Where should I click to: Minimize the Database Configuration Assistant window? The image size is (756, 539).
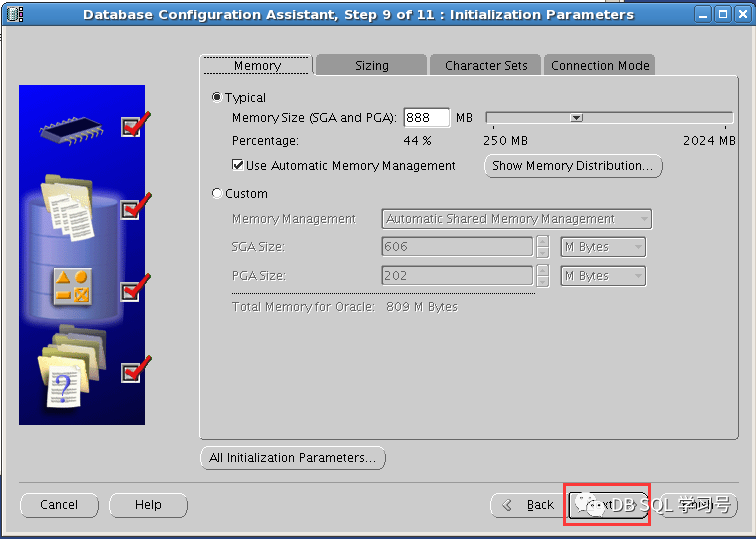(x=703, y=14)
